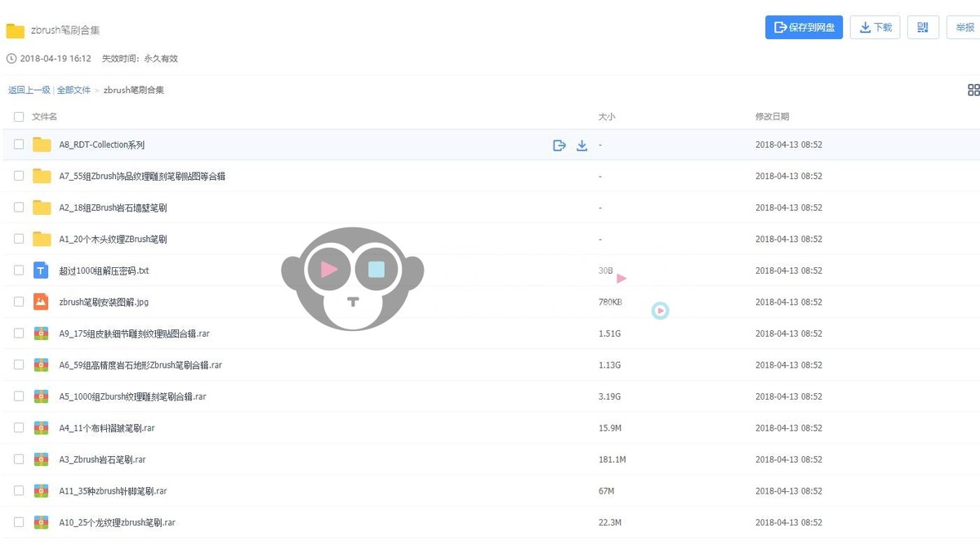
Task: Save the A8_RDT-Collection folder using its row icon
Action: pyautogui.click(x=559, y=145)
